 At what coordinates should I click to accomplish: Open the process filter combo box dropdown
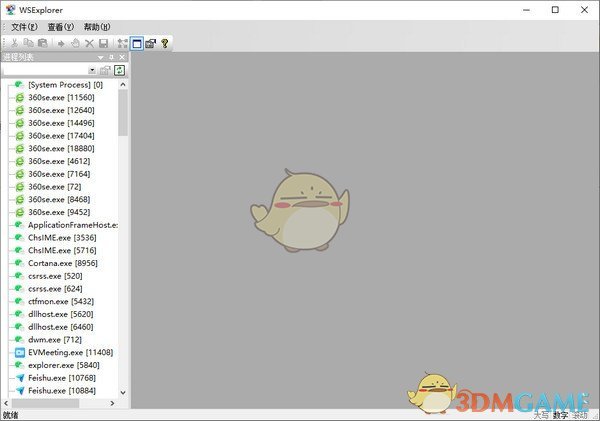(92, 70)
